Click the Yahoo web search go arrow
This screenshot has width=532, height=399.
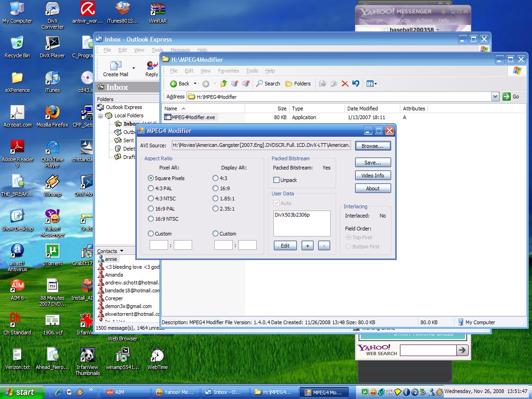click(x=462, y=350)
